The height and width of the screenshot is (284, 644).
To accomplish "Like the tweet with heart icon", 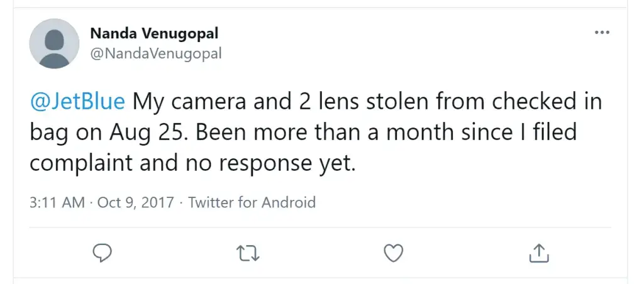I will click(394, 253).
